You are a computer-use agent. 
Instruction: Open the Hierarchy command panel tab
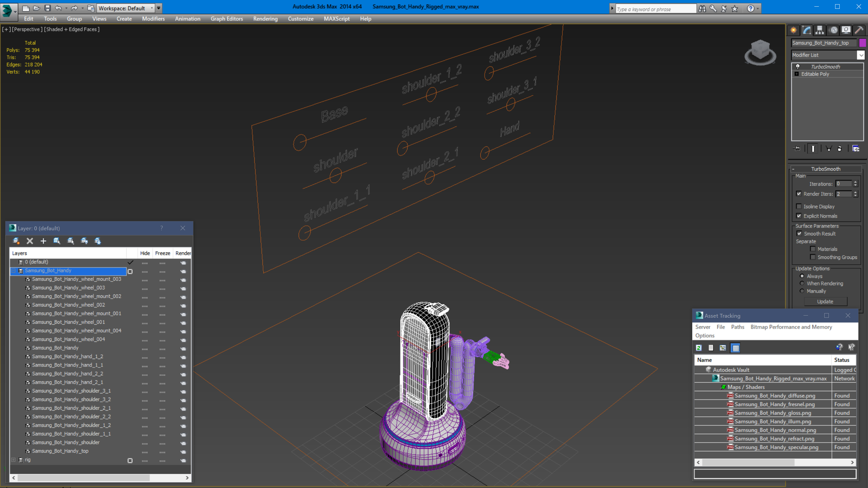coord(820,30)
